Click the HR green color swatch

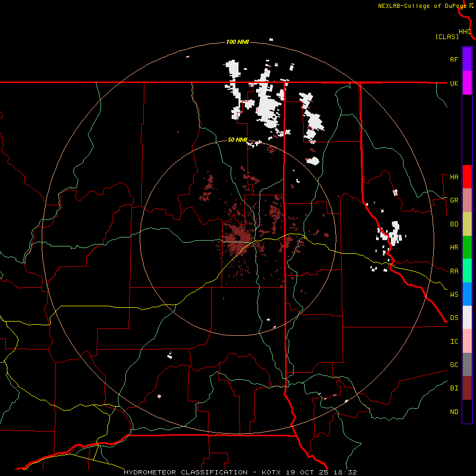tap(467, 247)
